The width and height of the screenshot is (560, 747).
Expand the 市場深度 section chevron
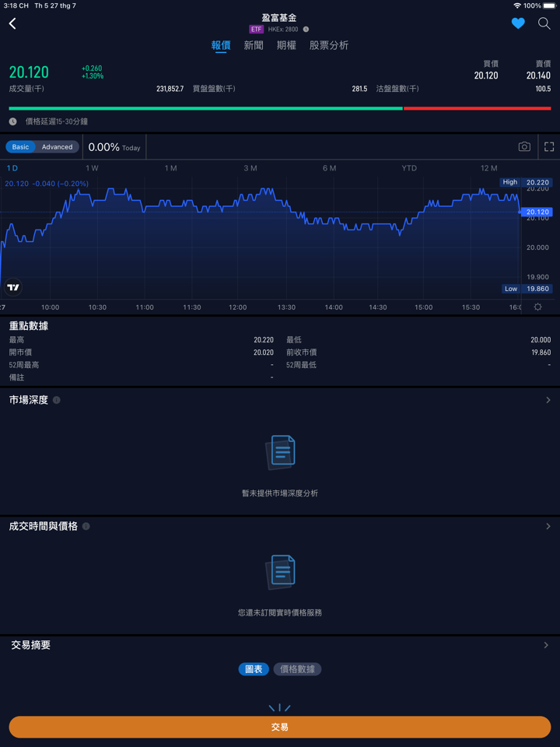[548, 400]
